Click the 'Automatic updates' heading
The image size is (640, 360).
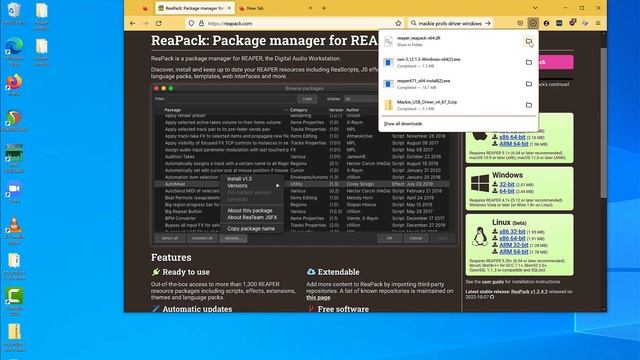tap(197, 309)
